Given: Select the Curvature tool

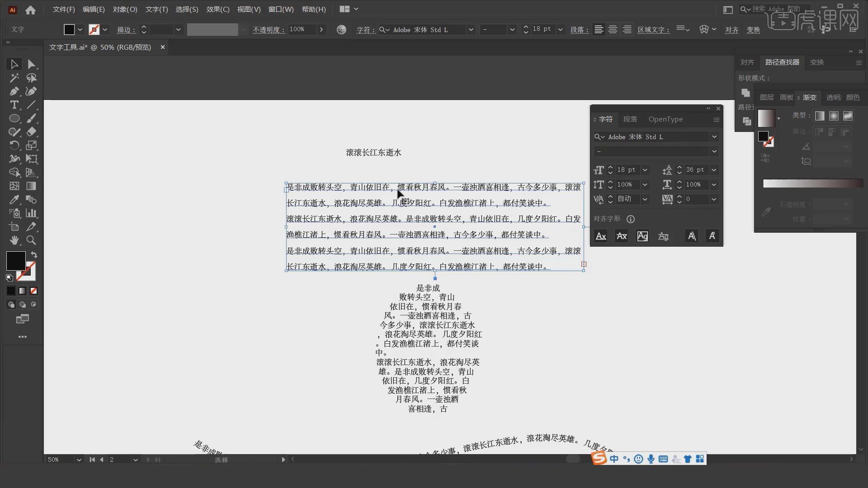Looking at the screenshot, I should coord(31,91).
